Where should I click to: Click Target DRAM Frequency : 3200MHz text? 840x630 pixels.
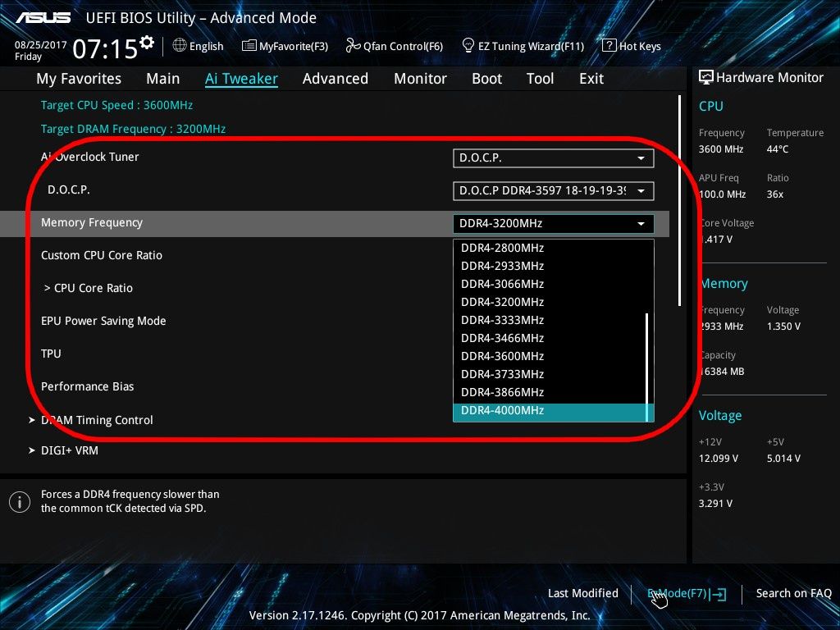tap(133, 129)
